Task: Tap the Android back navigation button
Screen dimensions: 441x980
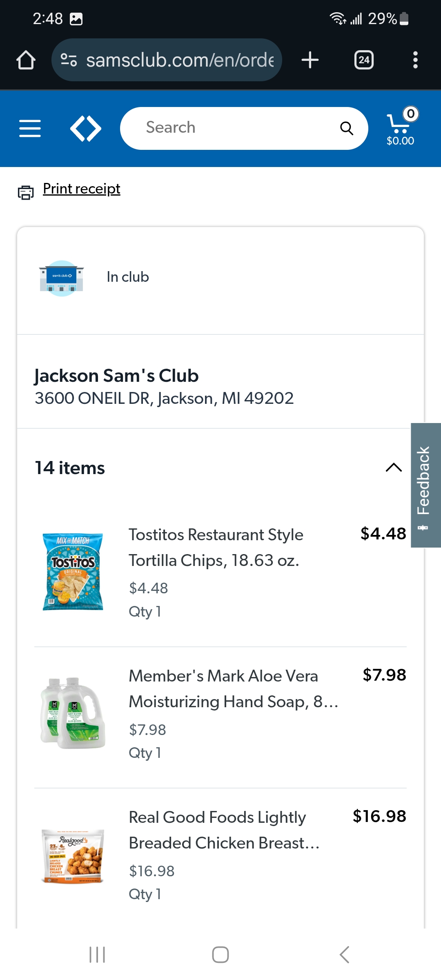Action: tap(344, 955)
